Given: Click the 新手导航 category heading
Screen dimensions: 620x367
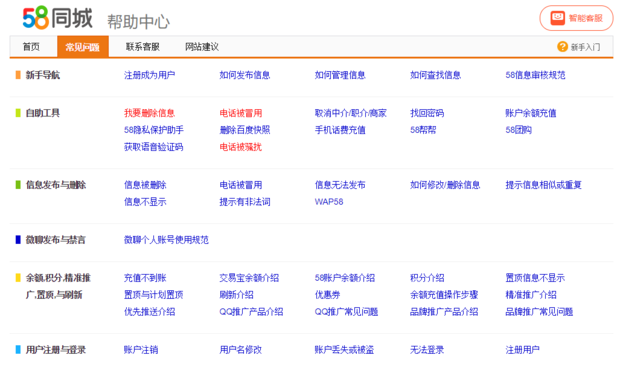Looking at the screenshot, I should (43, 75).
